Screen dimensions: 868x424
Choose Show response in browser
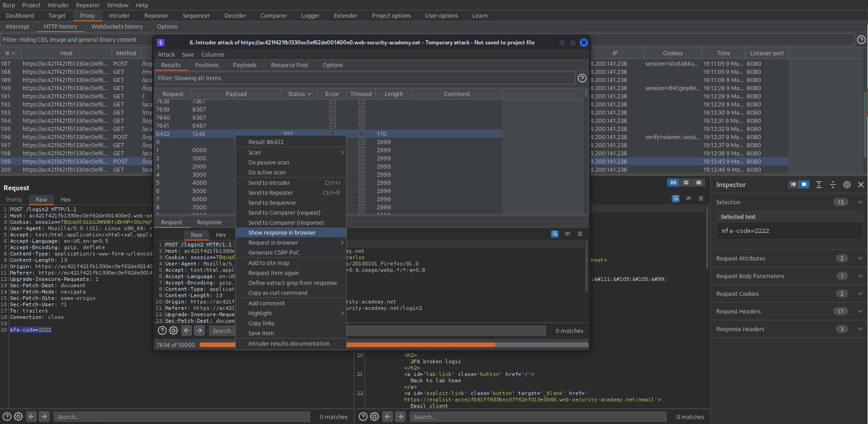click(291, 232)
